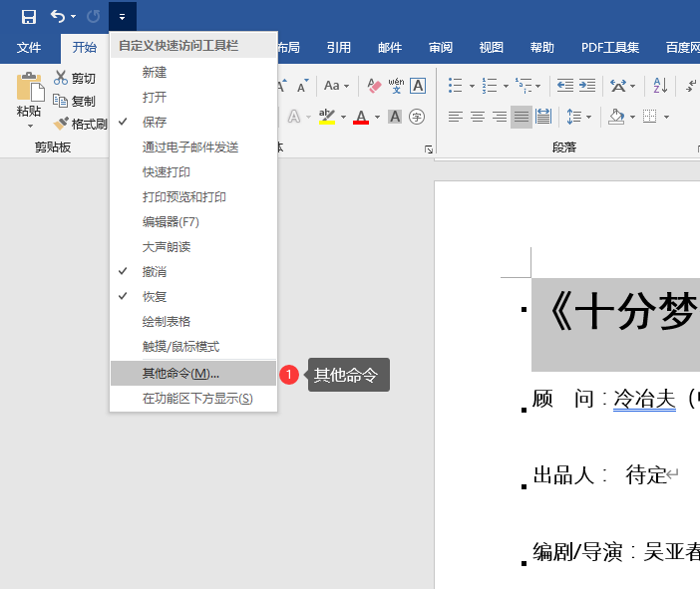The height and width of the screenshot is (589, 700).
Task: Open the 文件 tab
Action: click(x=29, y=47)
